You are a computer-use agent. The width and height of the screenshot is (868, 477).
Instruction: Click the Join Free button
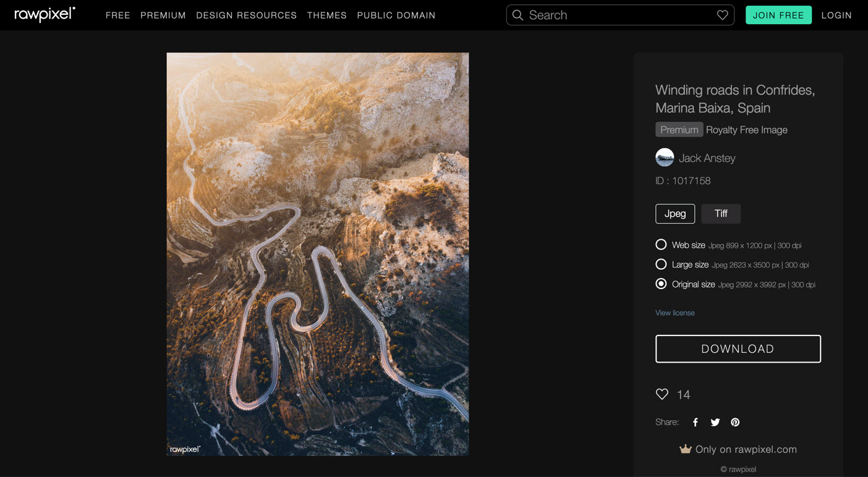[778, 15]
